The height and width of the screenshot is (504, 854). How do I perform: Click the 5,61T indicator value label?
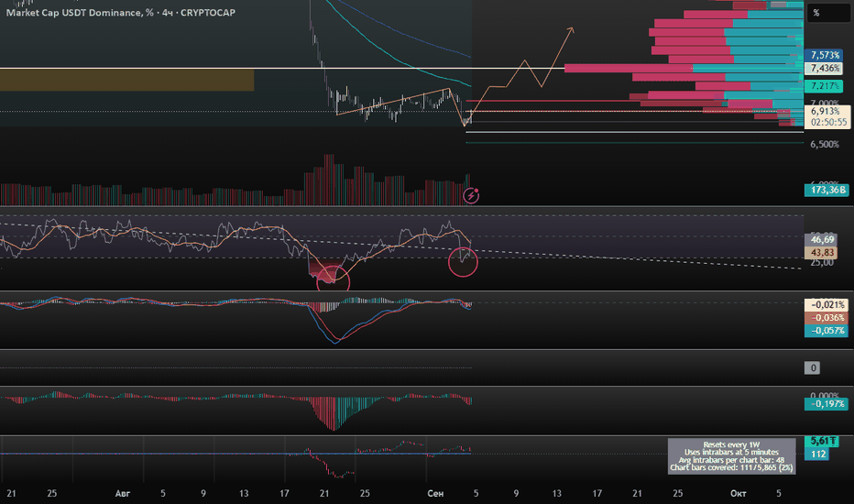pyautogui.click(x=822, y=441)
